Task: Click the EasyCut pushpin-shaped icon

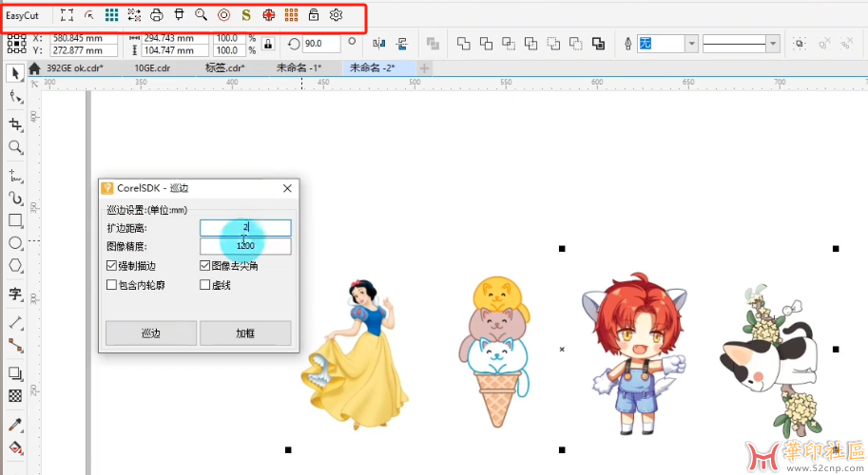Action: click(179, 15)
